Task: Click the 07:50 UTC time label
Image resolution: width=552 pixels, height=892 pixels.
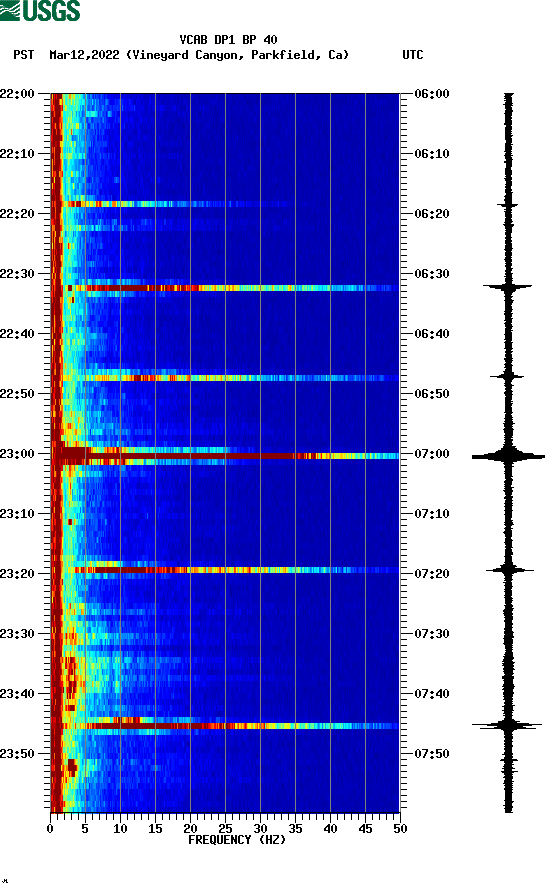Action: click(432, 754)
